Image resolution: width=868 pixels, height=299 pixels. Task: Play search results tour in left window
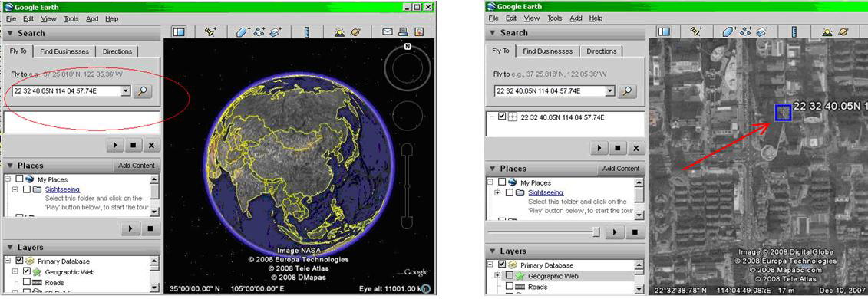click(114, 145)
